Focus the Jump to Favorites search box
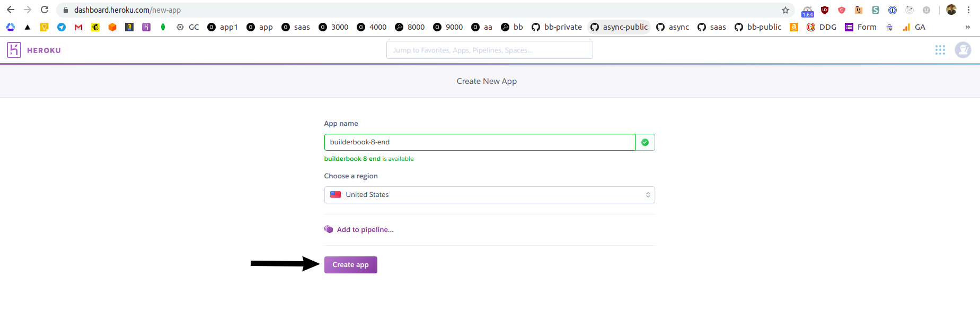This screenshot has width=980, height=310. pyautogui.click(x=489, y=50)
